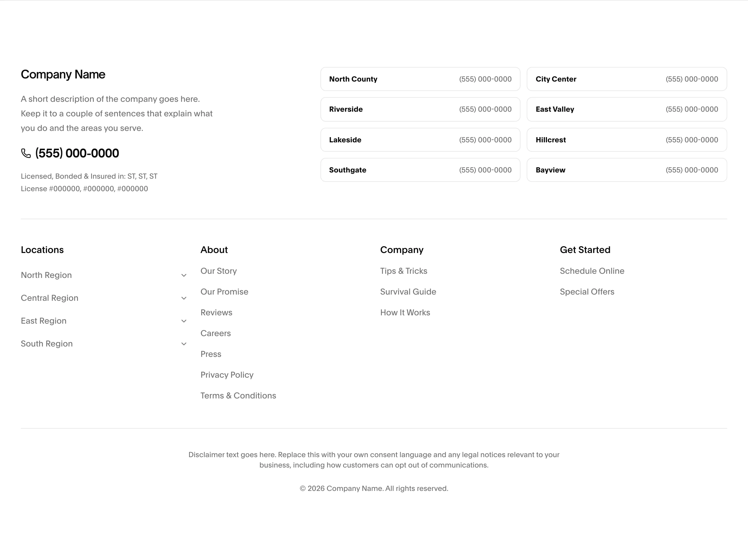This screenshot has height=560, width=748.
Task: View Special Offers link
Action: pos(587,292)
